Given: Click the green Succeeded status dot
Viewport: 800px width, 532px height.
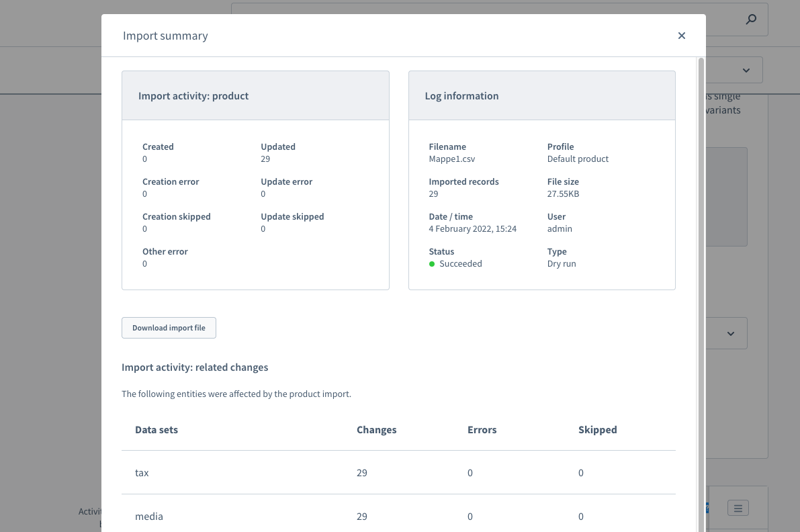Looking at the screenshot, I should (x=432, y=264).
